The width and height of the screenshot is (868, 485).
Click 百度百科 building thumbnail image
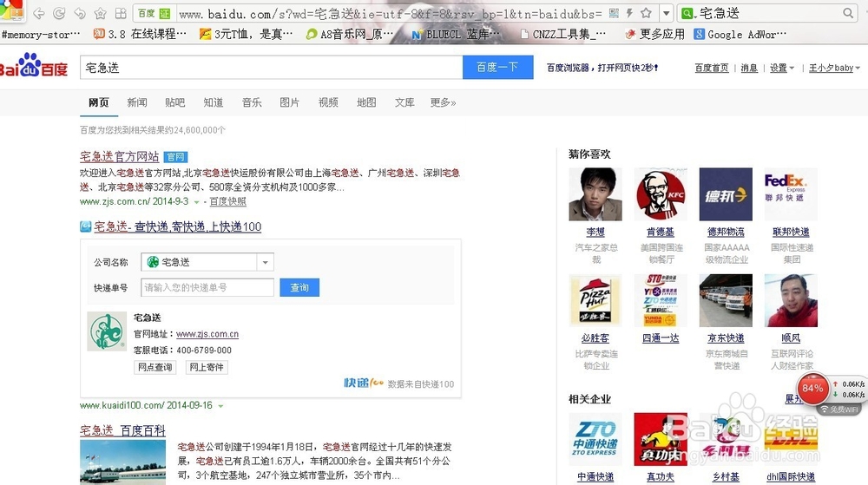pos(123,462)
